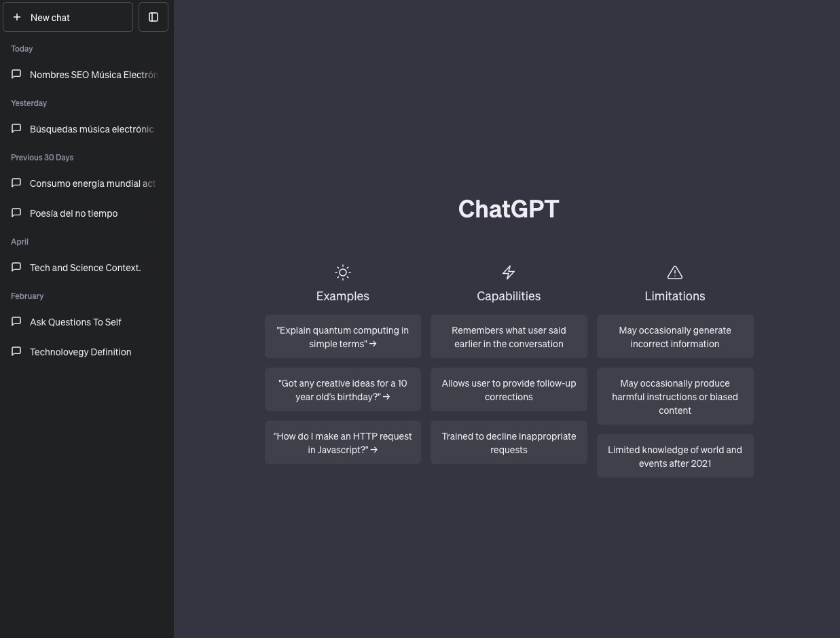
Task: Click the warning triangle Limitations icon
Action: pyautogui.click(x=675, y=272)
